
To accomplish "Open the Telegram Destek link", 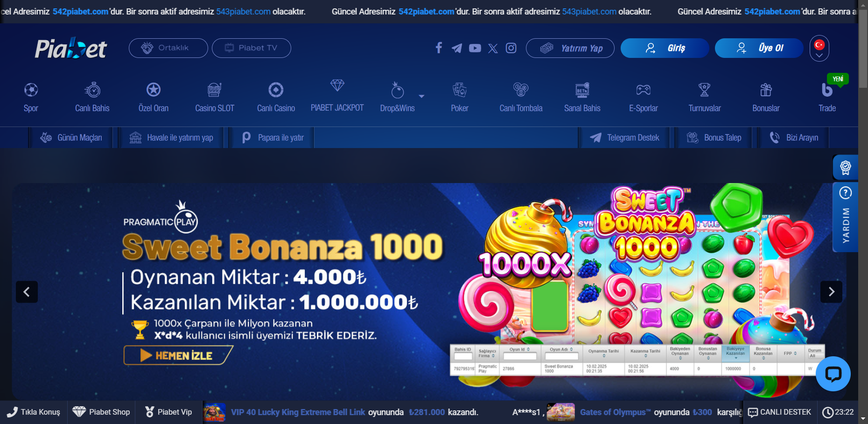I will (x=624, y=138).
